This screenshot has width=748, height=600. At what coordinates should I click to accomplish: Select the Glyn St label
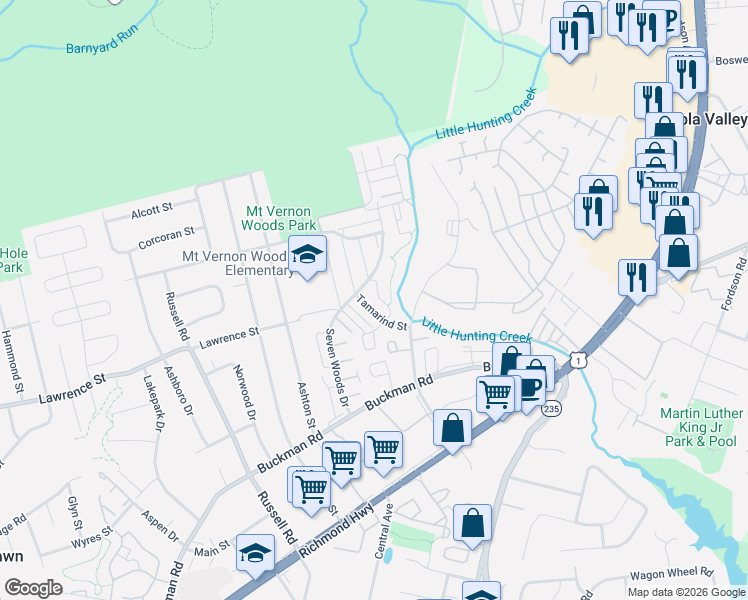click(x=75, y=513)
